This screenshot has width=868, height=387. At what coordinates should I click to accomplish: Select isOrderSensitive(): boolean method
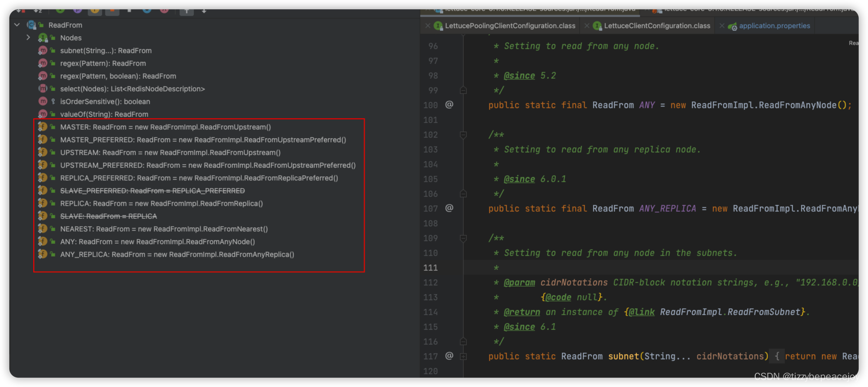[x=105, y=101]
